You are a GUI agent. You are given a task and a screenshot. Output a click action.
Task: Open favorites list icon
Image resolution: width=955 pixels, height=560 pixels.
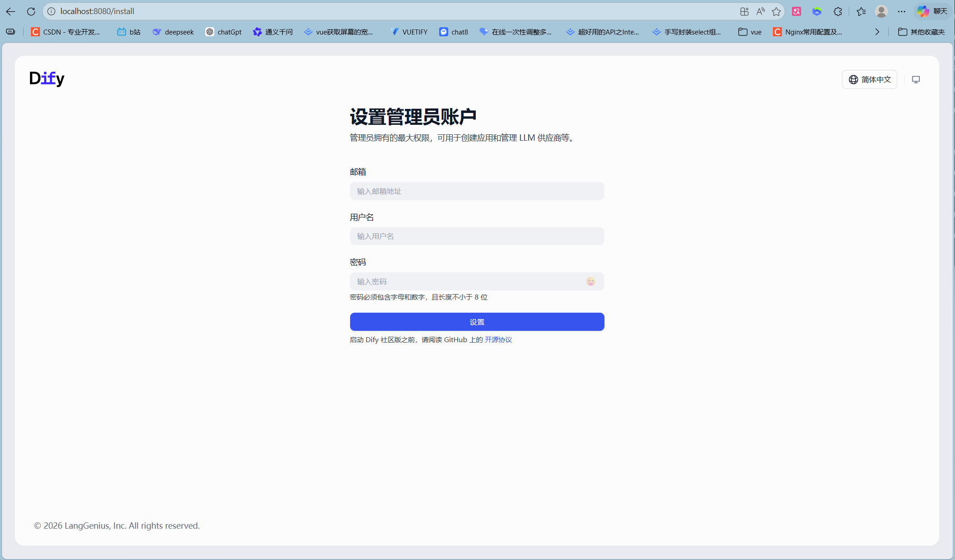pyautogui.click(x=861, y=11)
